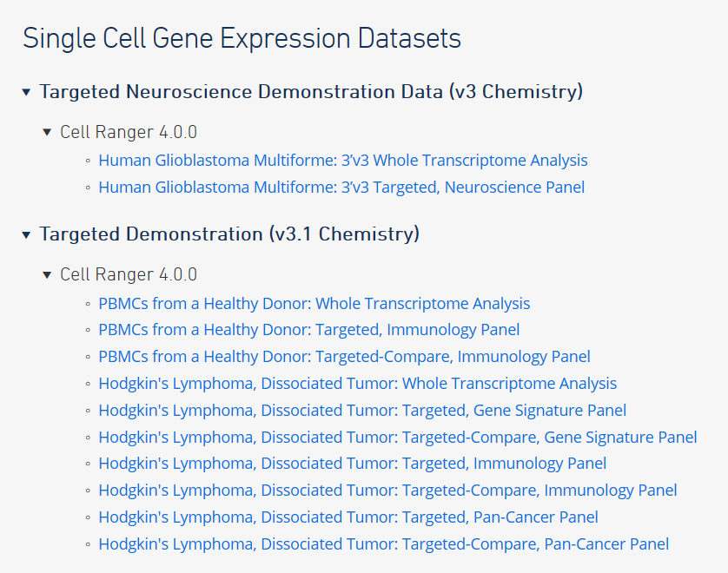Click the bullet beside PBMCs Whole Transcriptome entry
728x573 pixels.
click(x=86, y=304)
